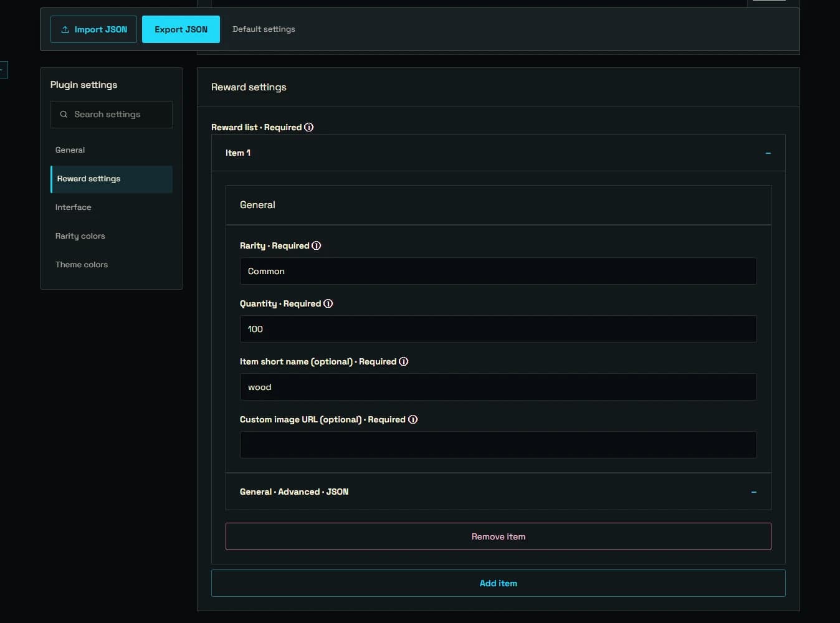The width and height of the screenshot is (840, 623).
Task: Show info tooltip for Rarity field
Action: [x=317, y=245]
